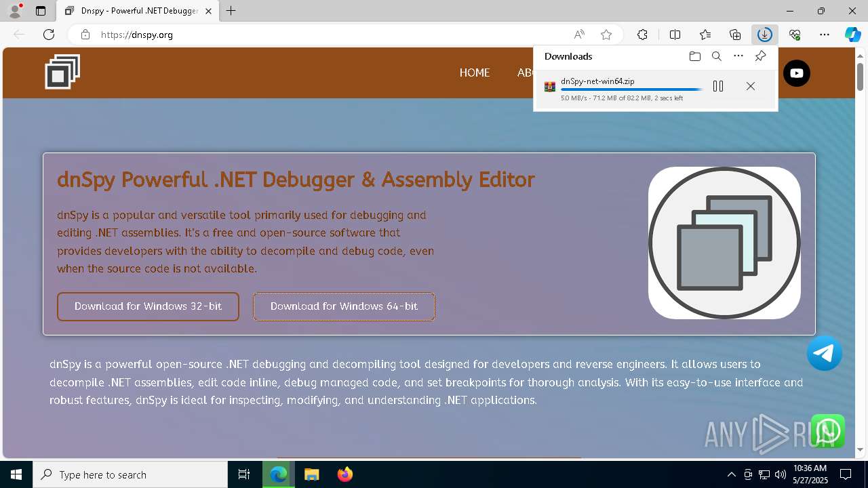868x488 pixels.
Task: Toggle split screen view
Action: tap(675, 35)
